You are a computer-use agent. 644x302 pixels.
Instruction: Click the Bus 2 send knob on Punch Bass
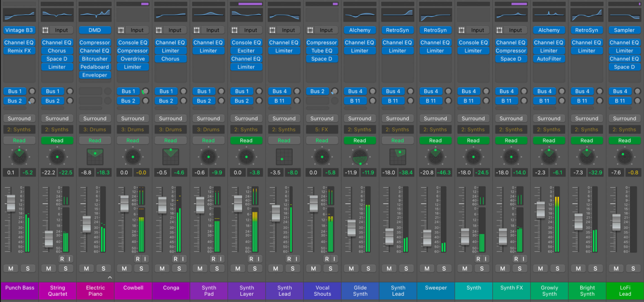tap(32, 101)
